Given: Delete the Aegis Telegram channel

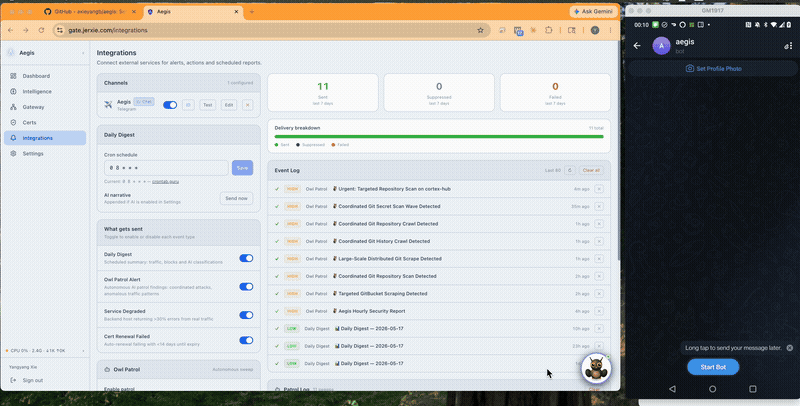Looking at the screenshot, I should point(247,105).
